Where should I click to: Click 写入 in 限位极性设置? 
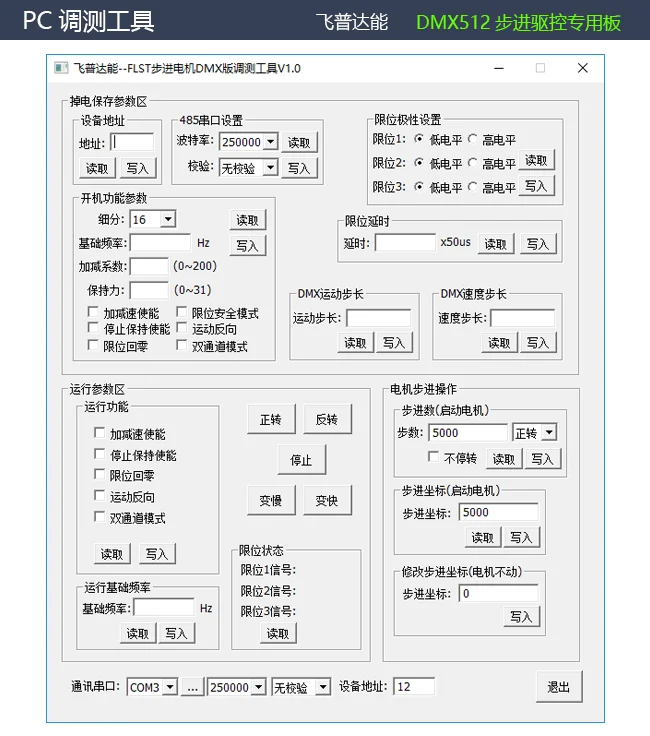click(x=536, y=186)
